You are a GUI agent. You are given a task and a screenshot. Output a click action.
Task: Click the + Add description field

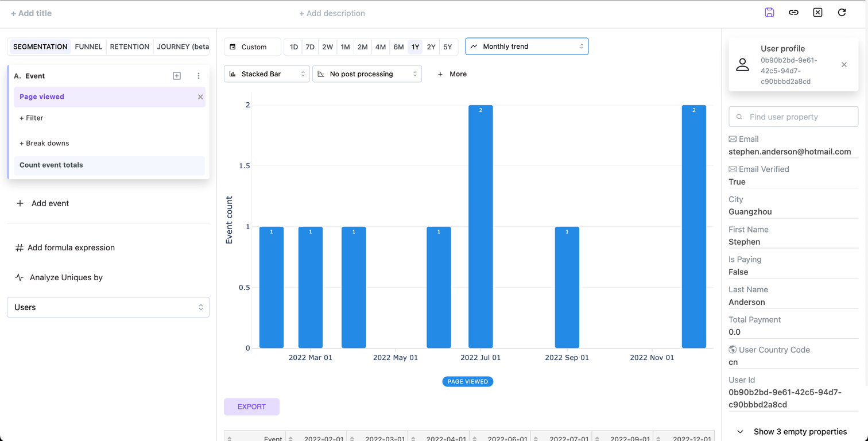click(332, 13)
